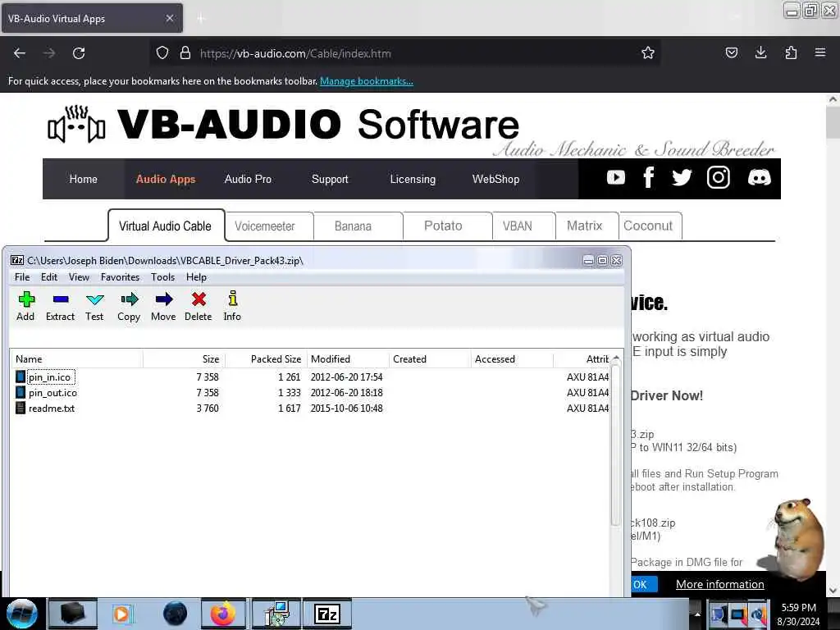Sort by the Accessed column header
The height and width of the screenshot is (630, 840).
512,359
